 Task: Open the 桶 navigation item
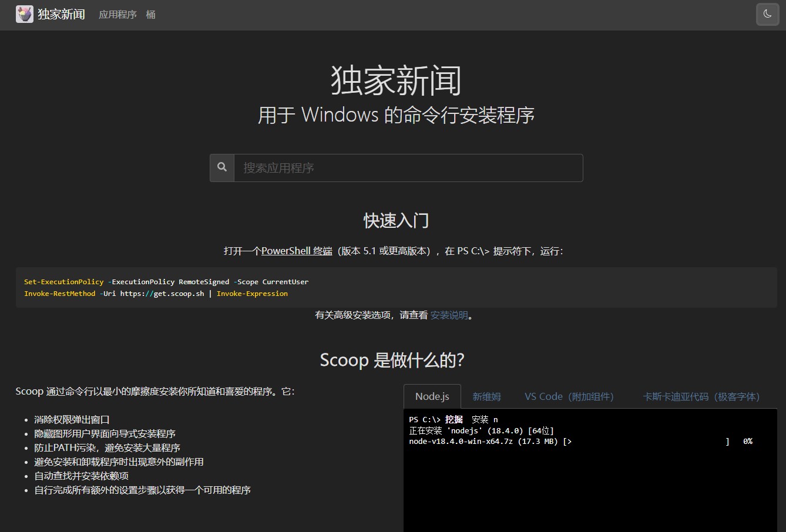point(151,15)
